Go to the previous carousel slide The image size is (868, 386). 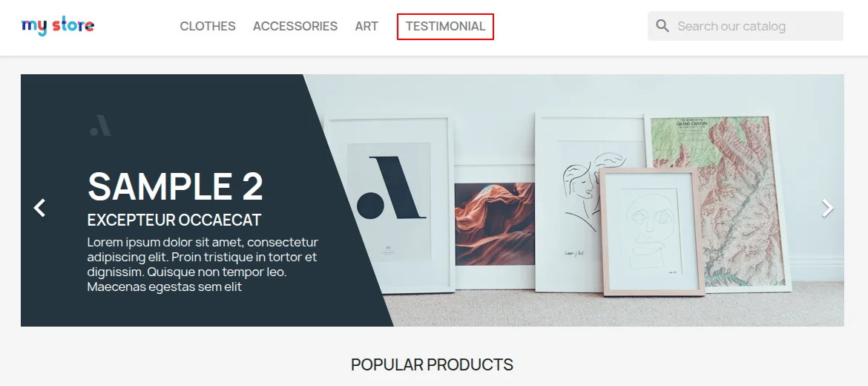[x=39, y=208]
